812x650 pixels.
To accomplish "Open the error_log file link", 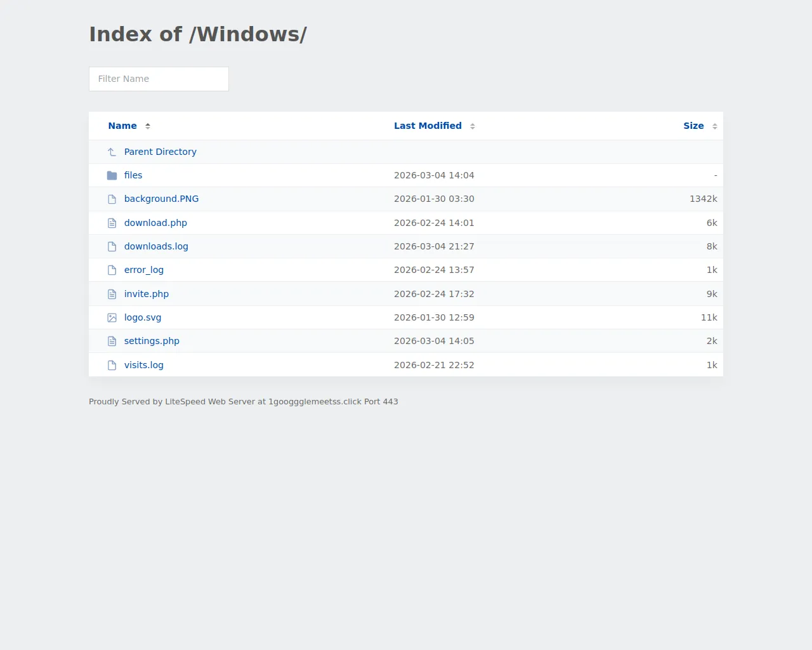I will coord(144,270).
